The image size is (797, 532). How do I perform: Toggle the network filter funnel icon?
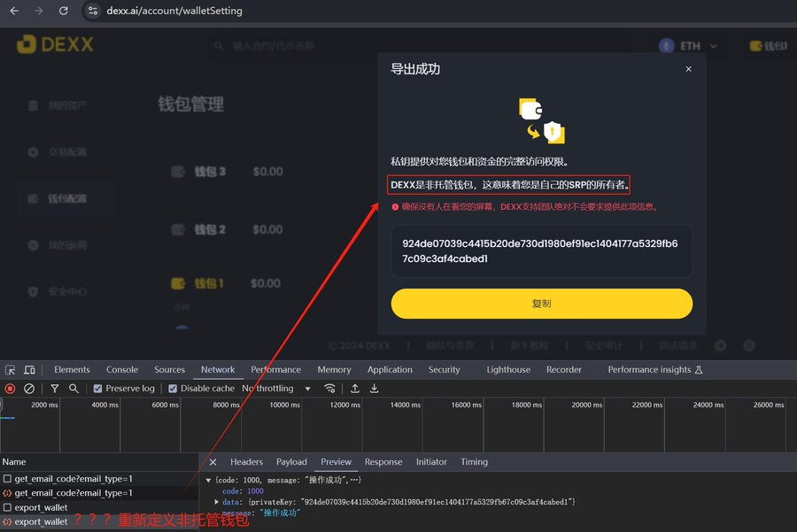pyautogui.click(x=54, y=389)
